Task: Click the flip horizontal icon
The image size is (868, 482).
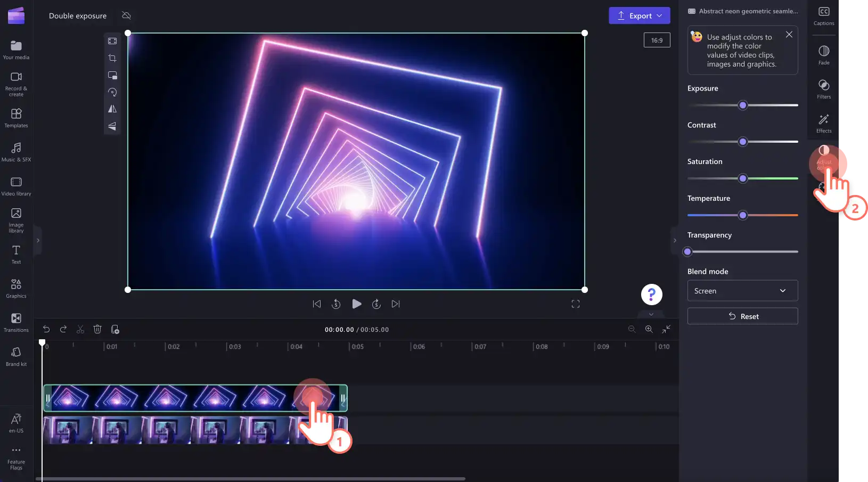Action: 112,109
